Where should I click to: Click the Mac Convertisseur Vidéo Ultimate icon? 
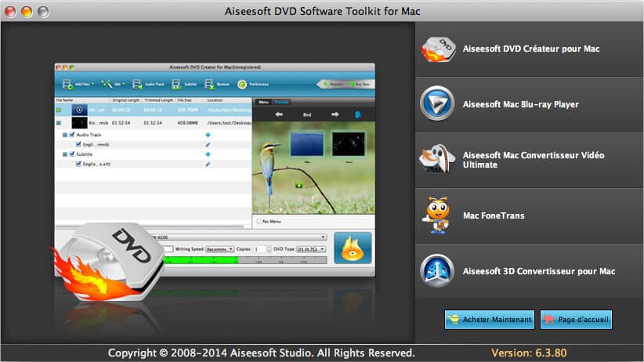437,158
